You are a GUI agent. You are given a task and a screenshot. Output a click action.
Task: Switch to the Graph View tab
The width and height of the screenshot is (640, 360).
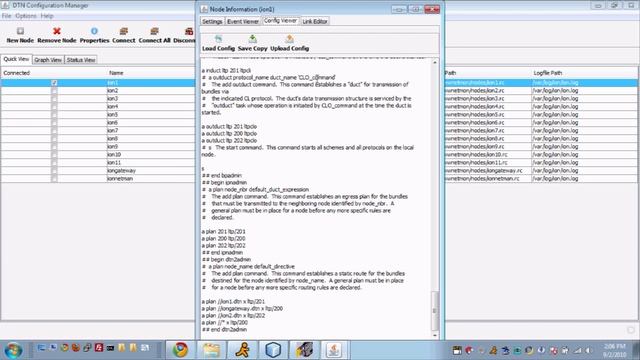click(x=48, y=60)
